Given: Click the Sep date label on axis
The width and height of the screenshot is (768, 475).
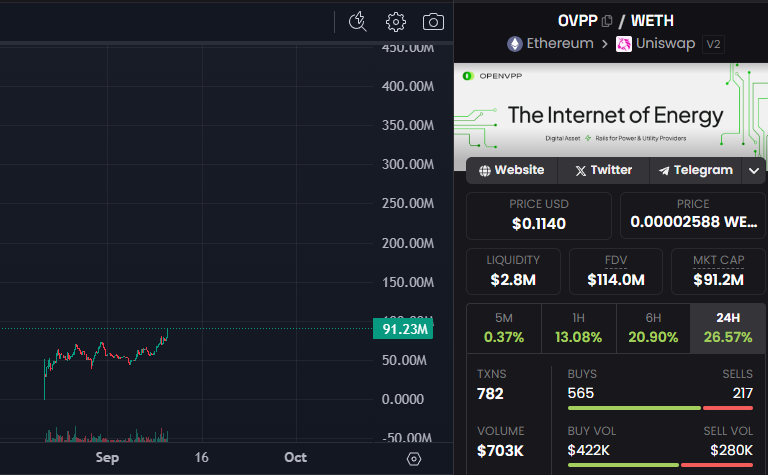Looking at the screenshot, I should click(107, 457).
